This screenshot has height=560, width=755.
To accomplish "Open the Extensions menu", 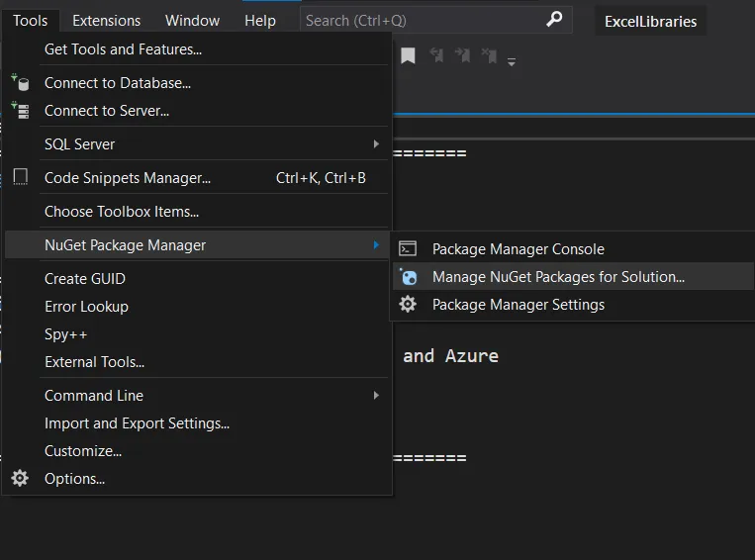I will coord(106,20).
